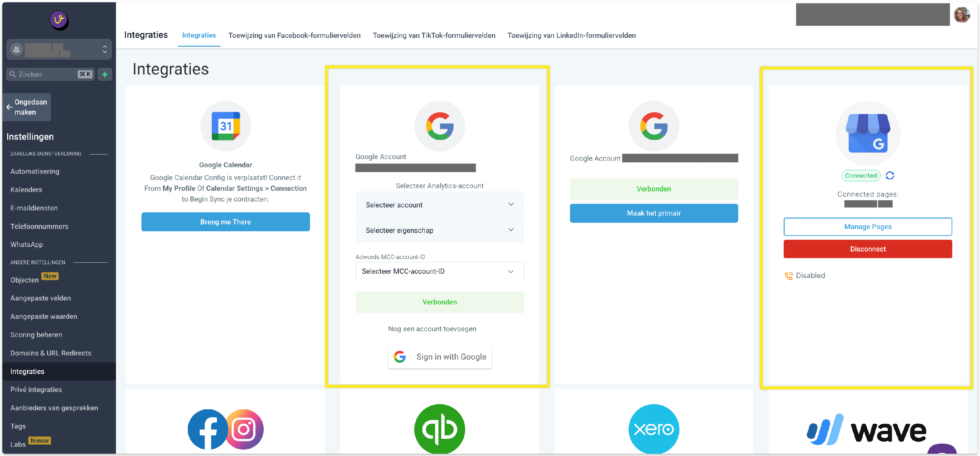Click the Sign in with Google button

pos(439,356)
